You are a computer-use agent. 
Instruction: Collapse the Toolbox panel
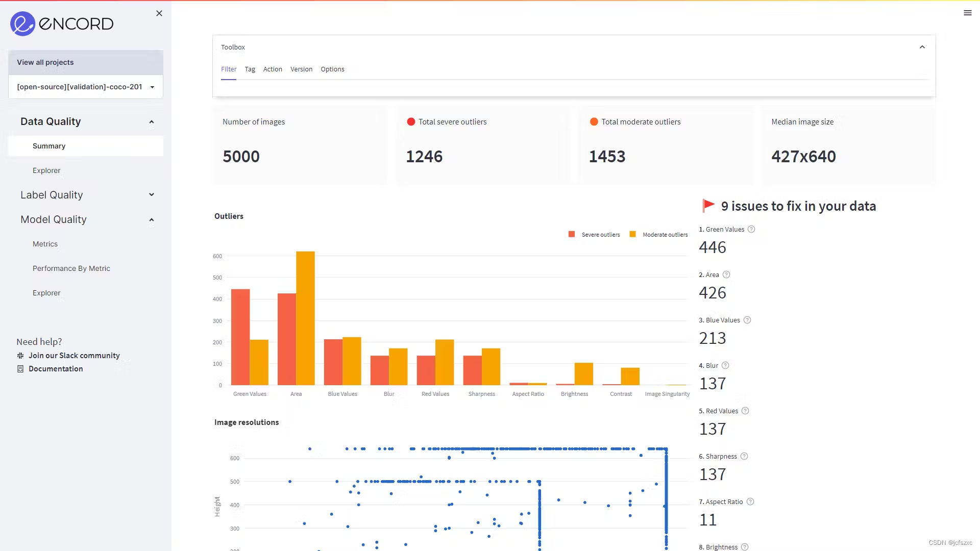coord(922,47)
